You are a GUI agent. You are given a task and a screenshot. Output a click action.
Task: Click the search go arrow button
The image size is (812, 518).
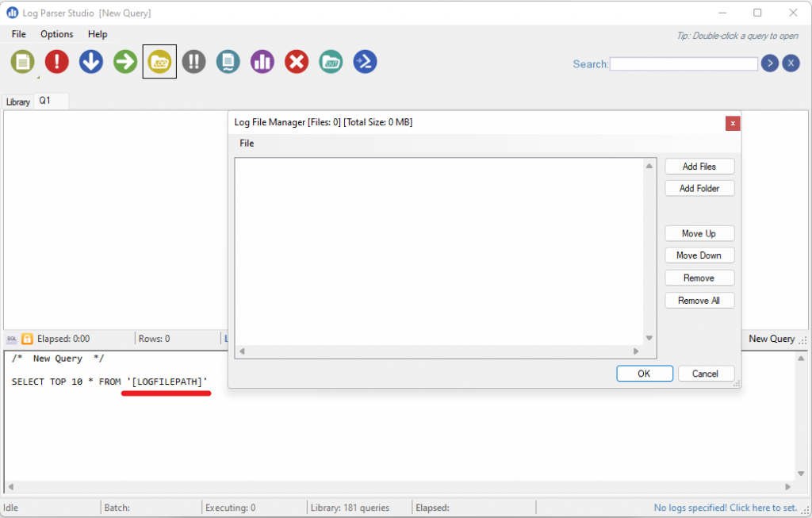tap(770, 63)
